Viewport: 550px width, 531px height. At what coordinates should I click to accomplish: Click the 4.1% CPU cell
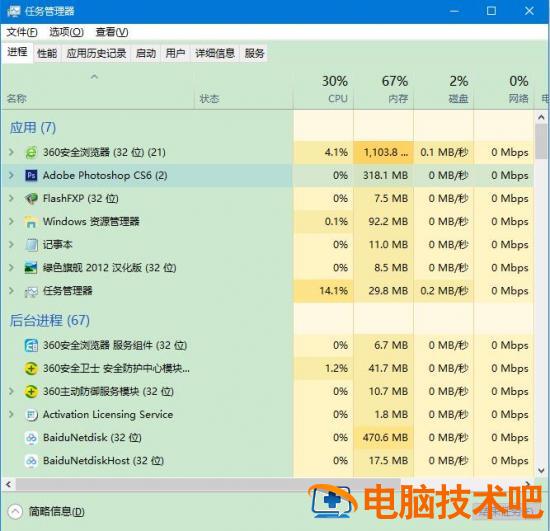click(x=323, y=152)
